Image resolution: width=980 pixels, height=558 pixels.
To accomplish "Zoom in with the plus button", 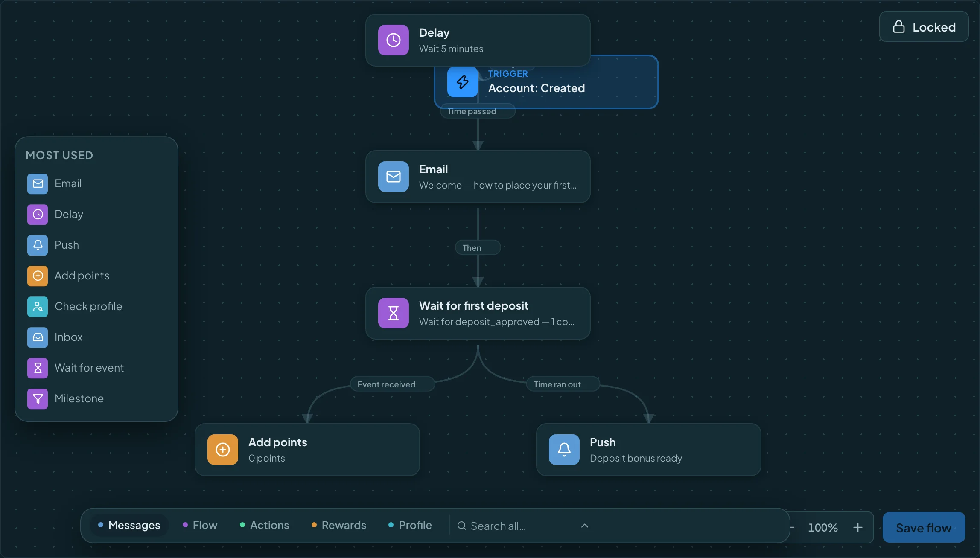I will [858, 528].
